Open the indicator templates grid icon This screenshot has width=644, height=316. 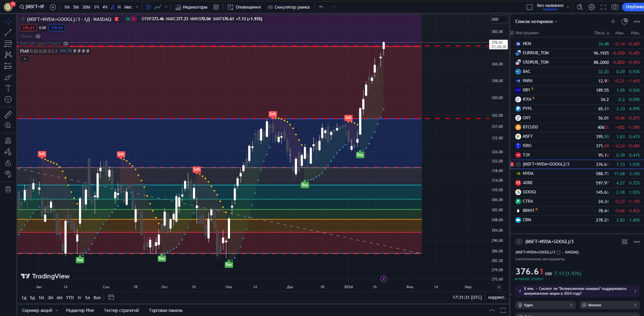(216, 7)
